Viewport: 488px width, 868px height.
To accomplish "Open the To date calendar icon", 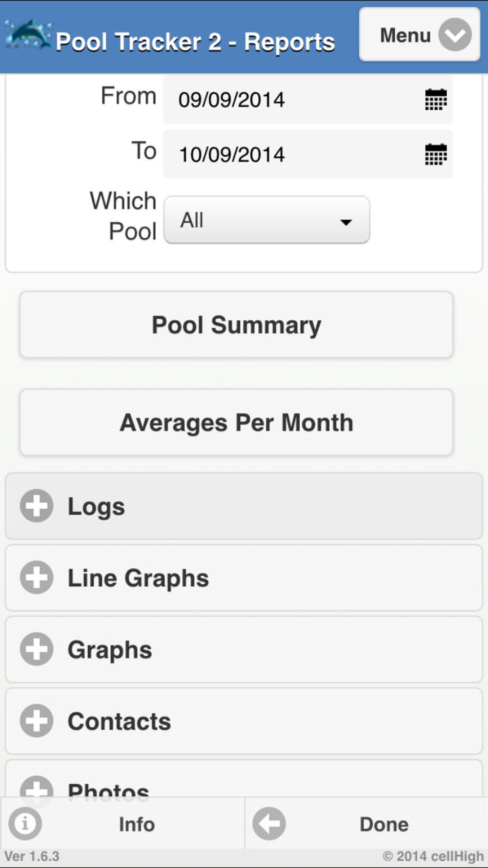I will tap(435, 154).
